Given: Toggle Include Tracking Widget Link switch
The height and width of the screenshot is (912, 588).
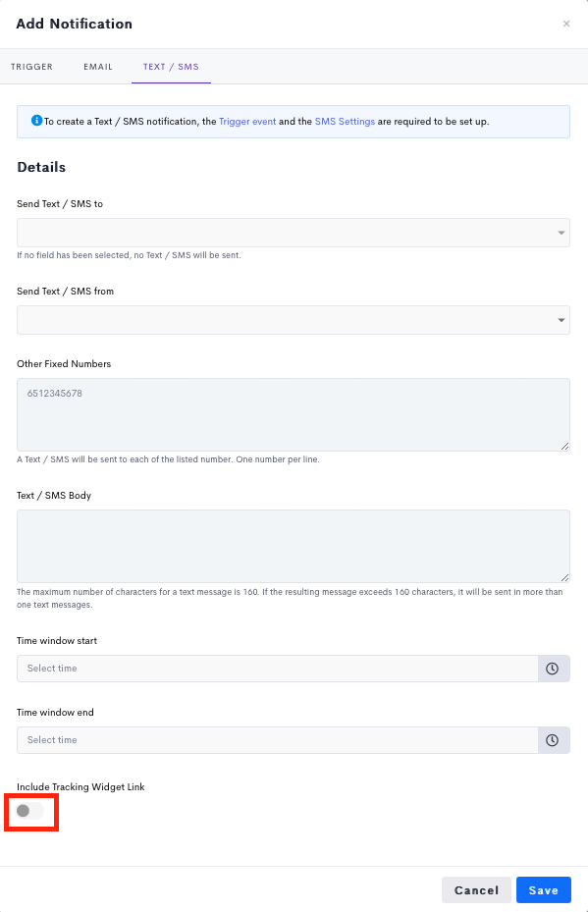Looking at the screenshot, I should [x=29, y=811].
